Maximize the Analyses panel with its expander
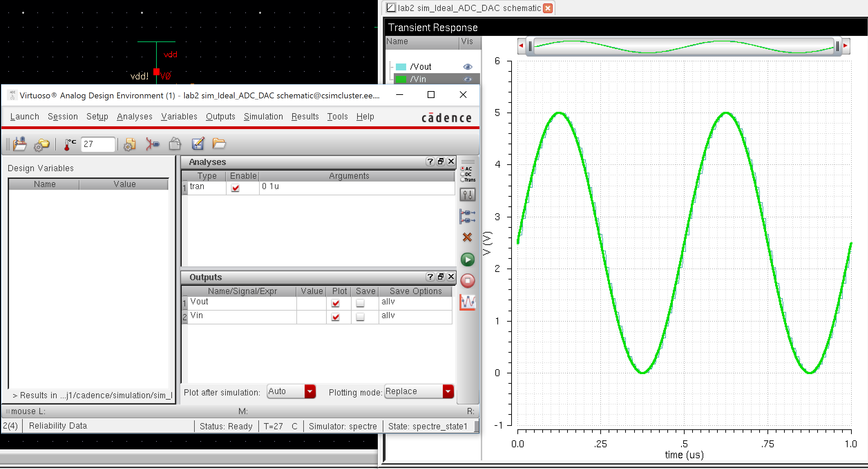This screenshot has height=469, width=868. coord(440,161)
